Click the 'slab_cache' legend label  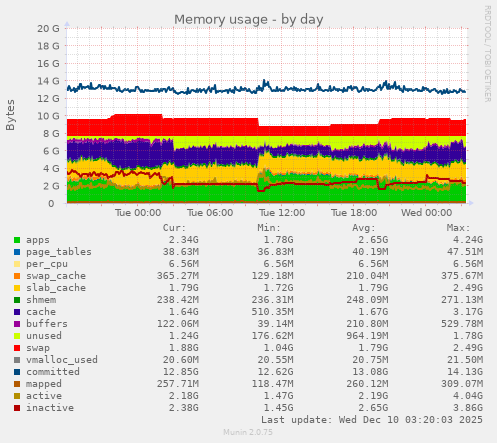click(56, 288)
